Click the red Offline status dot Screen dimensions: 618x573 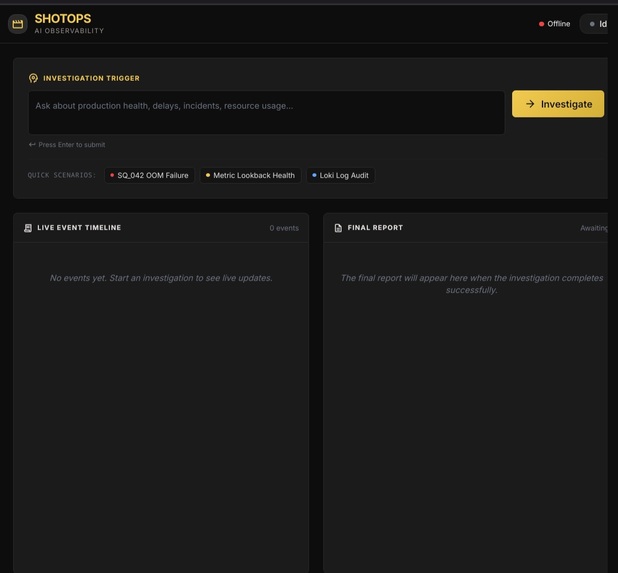point(542,24)
